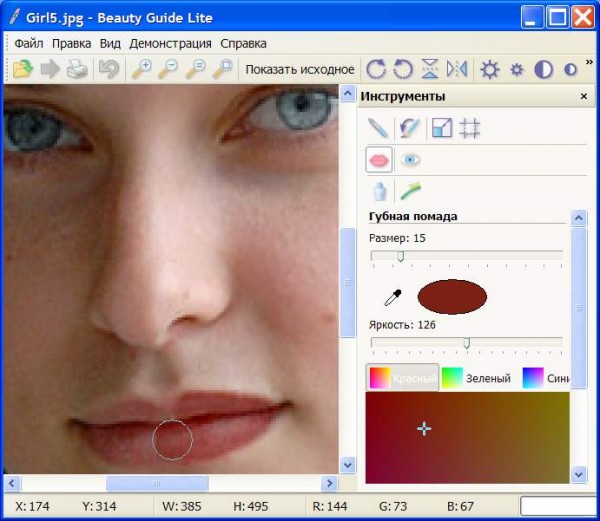Image resolution: width=600 pixels, height=521 pixels.
Task: Open the Файл menu
Action: click(29, 44)
